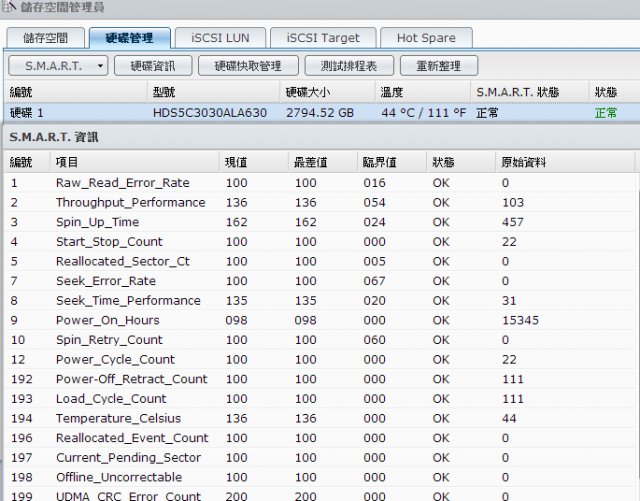Click model HDS5C3030ALA630 cell
Screen dimensions: 640x501
point(210,113)
